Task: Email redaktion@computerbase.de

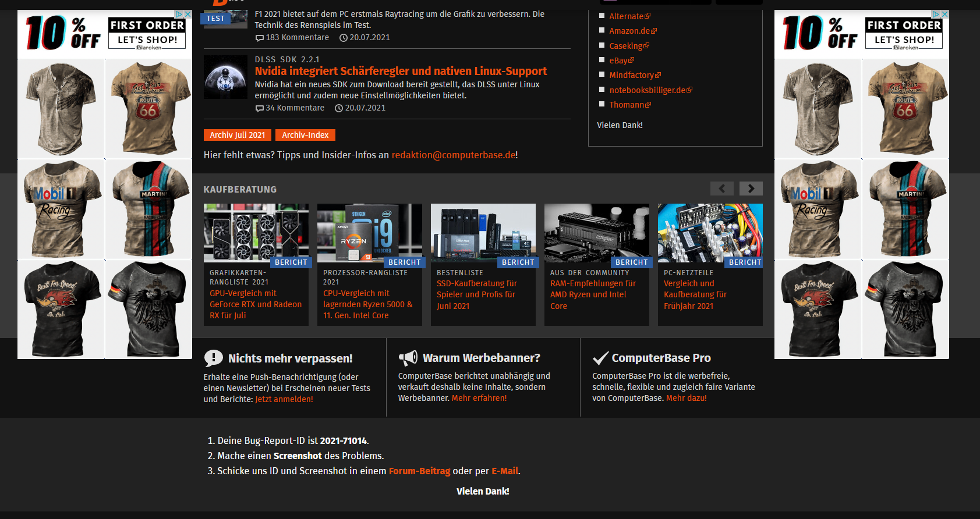Action: tap(453, 155)
